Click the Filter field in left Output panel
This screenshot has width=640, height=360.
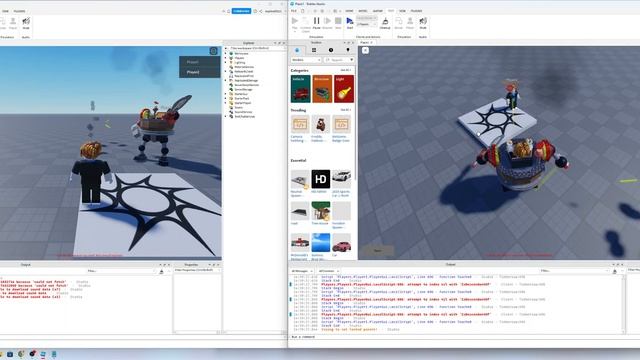(120, 271)
